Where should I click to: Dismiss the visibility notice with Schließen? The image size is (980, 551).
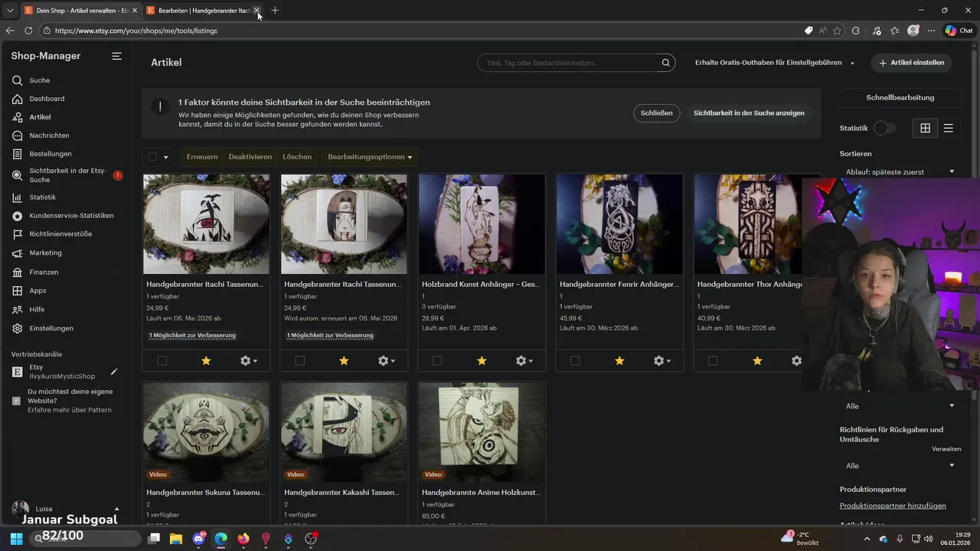click(x=657, y=112)
